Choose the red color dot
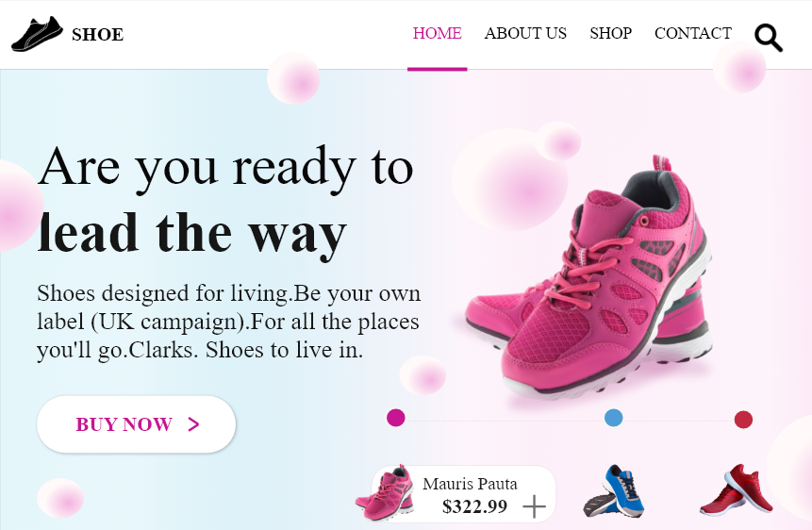This screenshot has height=530, width=812. pyautogui.click(x=744, y=419)
